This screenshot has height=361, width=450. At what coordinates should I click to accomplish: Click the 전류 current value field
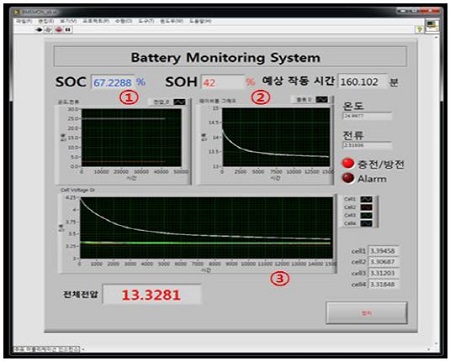click(367, 145)
